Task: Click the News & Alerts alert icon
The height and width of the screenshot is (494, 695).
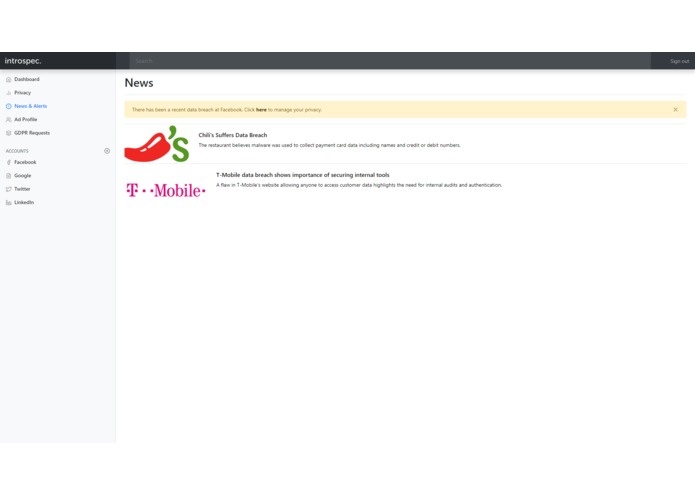Action: point(8,106)
